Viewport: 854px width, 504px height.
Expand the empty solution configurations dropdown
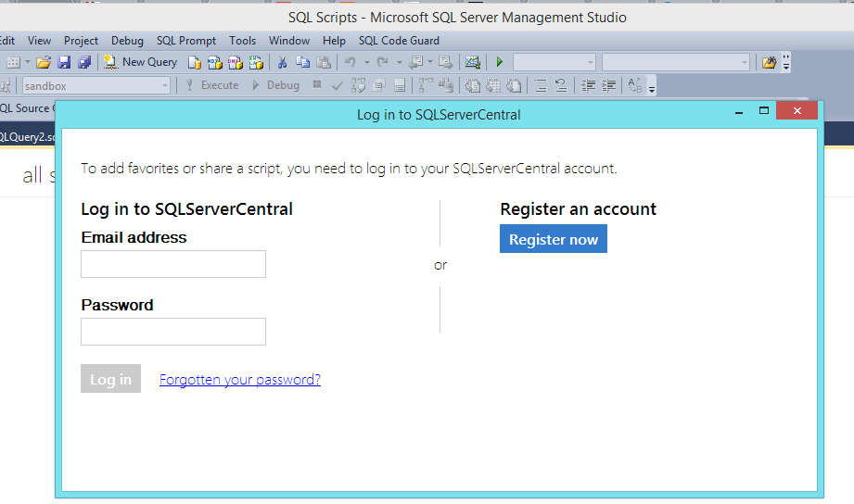click(590, 62)
